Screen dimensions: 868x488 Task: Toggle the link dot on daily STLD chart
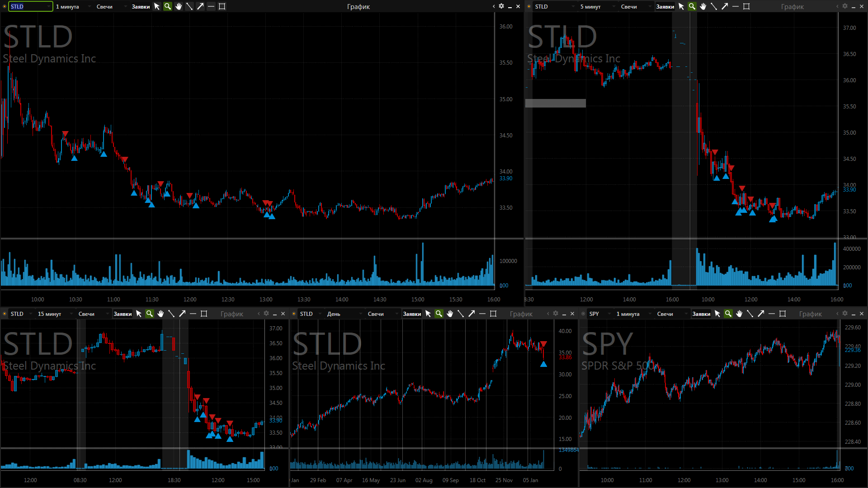pyautogui.click(x=294, y=314)
